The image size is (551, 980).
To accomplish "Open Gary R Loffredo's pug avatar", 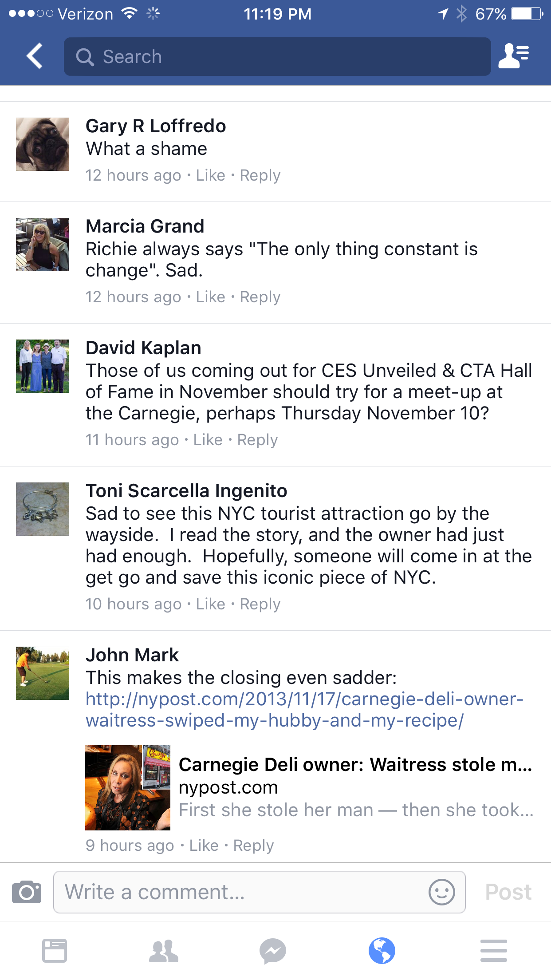I will (x=43, y=144).
